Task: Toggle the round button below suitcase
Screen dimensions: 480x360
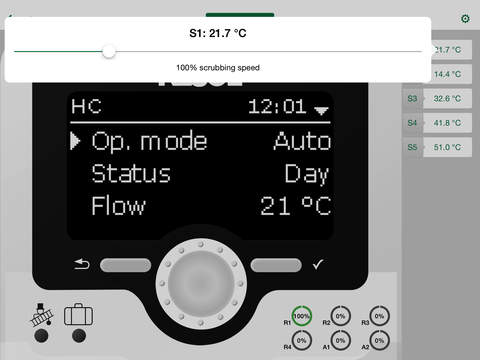Action: pos(79,336)
